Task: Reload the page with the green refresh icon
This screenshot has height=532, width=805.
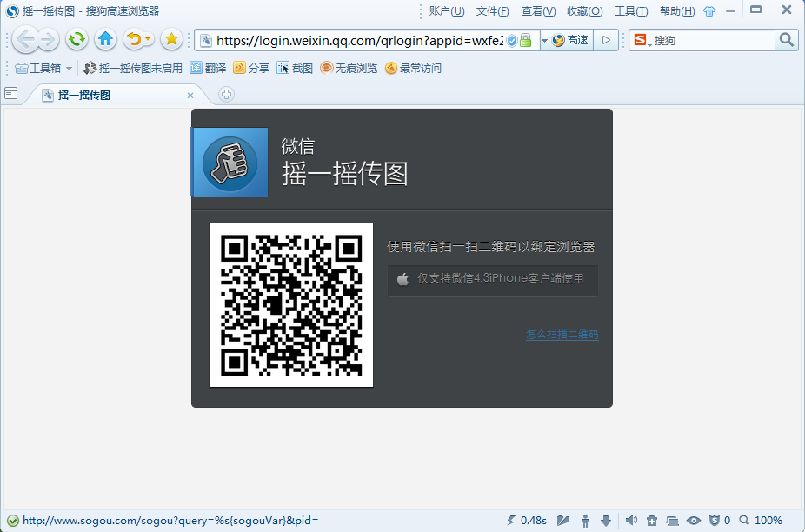Action: pos(77,39)
